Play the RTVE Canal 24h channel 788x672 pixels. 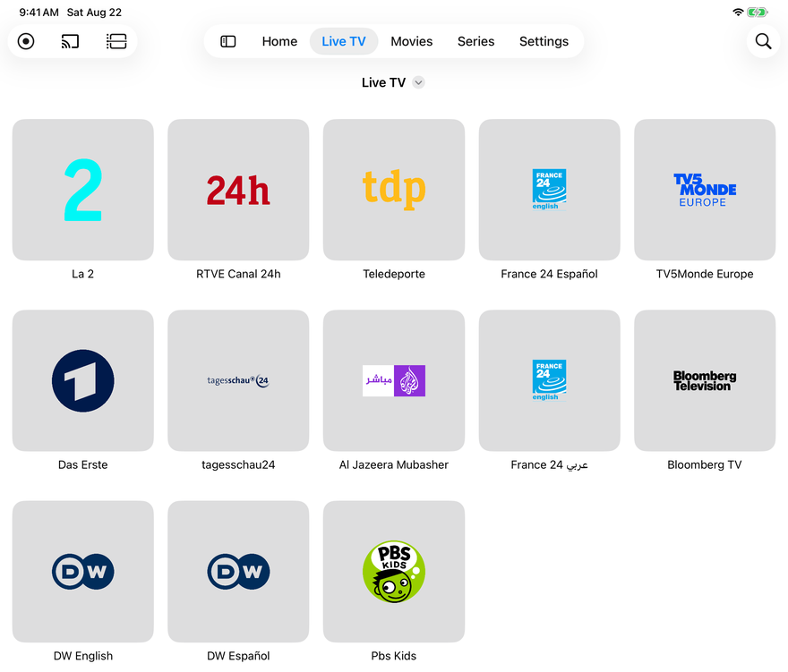(238, 190)
